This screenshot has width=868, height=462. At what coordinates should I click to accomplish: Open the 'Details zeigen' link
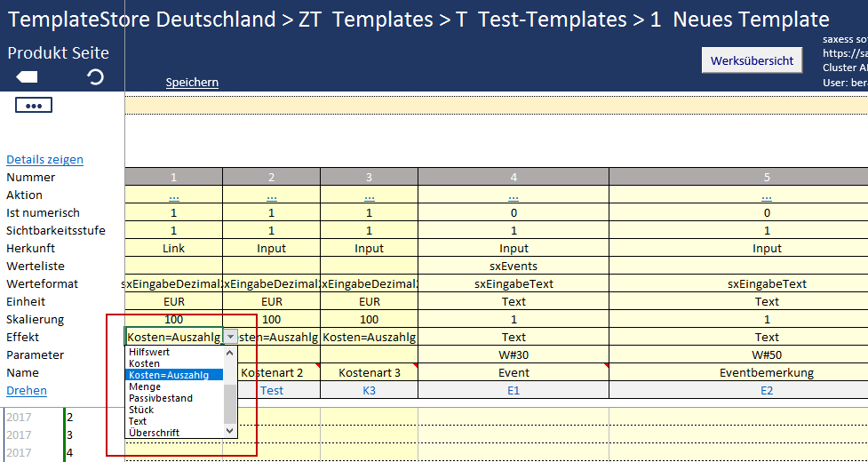44,160
